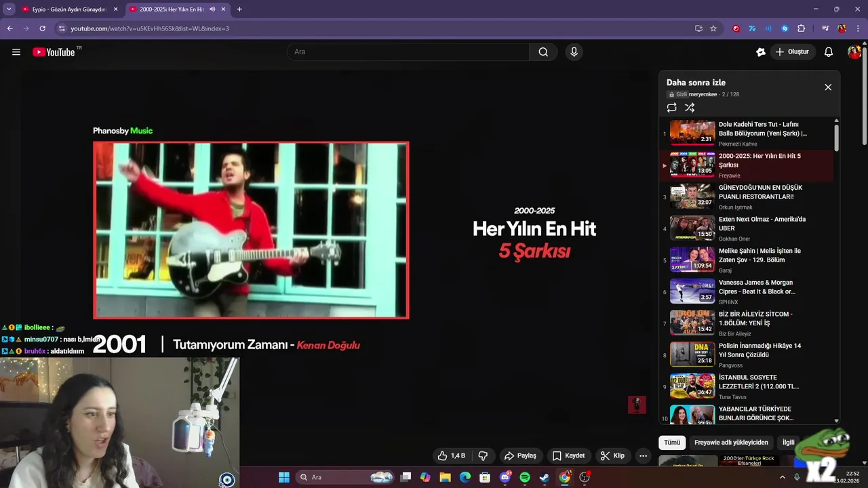Open Vanessa James & Morgan Cipres video
Viewport: 868px width, 488px height.
746,291
